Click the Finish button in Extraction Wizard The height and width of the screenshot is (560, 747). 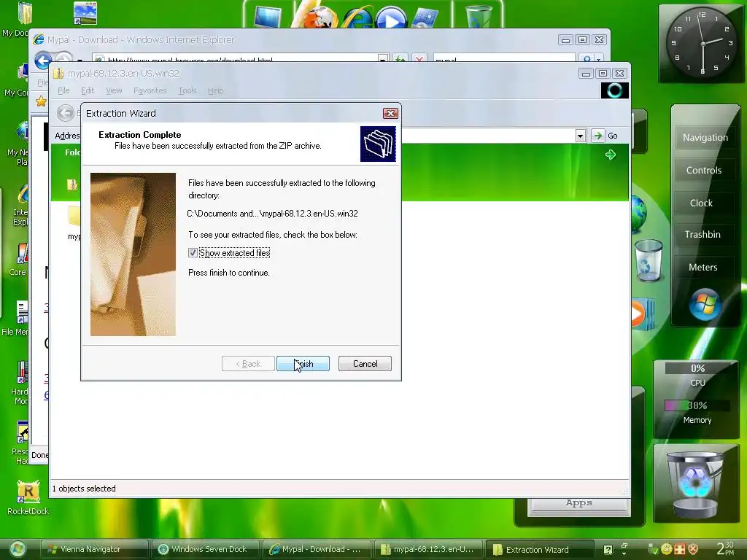pos(303,364)
